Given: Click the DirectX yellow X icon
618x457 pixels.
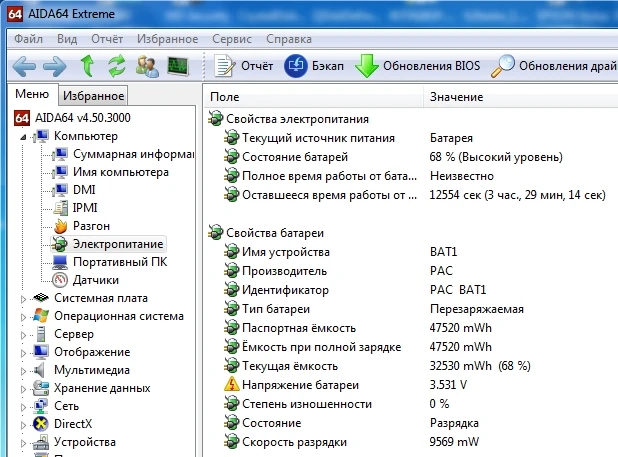Looking at the screenshot, I should coord(41,424).
